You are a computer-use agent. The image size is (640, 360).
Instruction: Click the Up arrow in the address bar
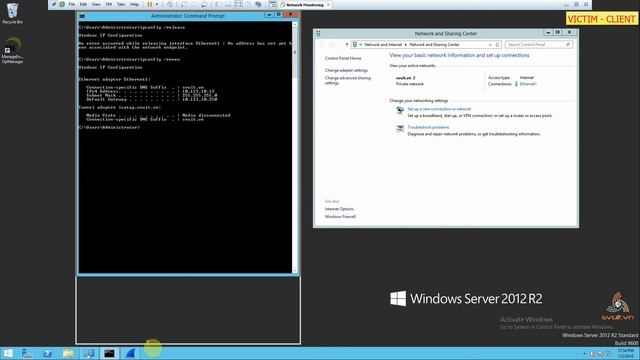coord(347,44)
